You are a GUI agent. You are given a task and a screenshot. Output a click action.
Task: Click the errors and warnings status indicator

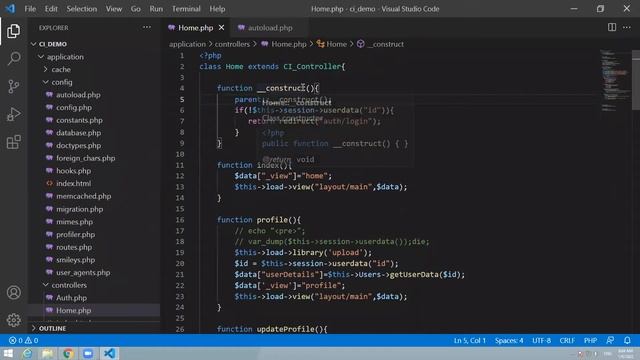coord(23,340)
